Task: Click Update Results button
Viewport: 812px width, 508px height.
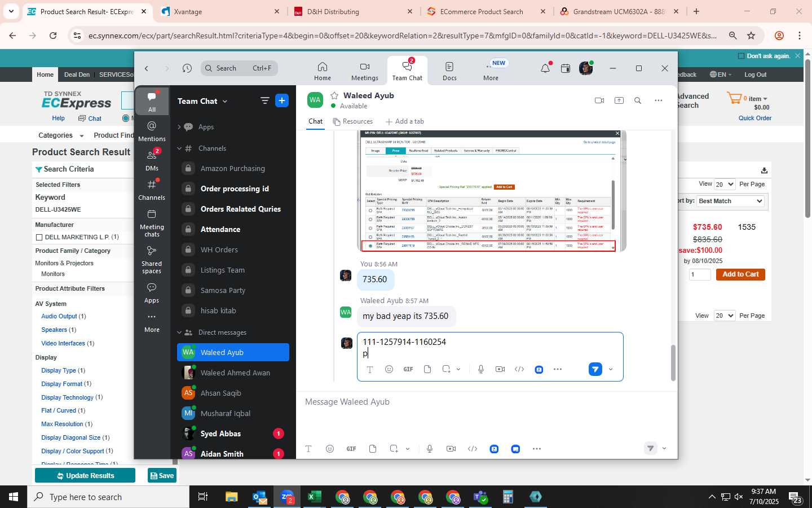Action: [x=85, y=476]
